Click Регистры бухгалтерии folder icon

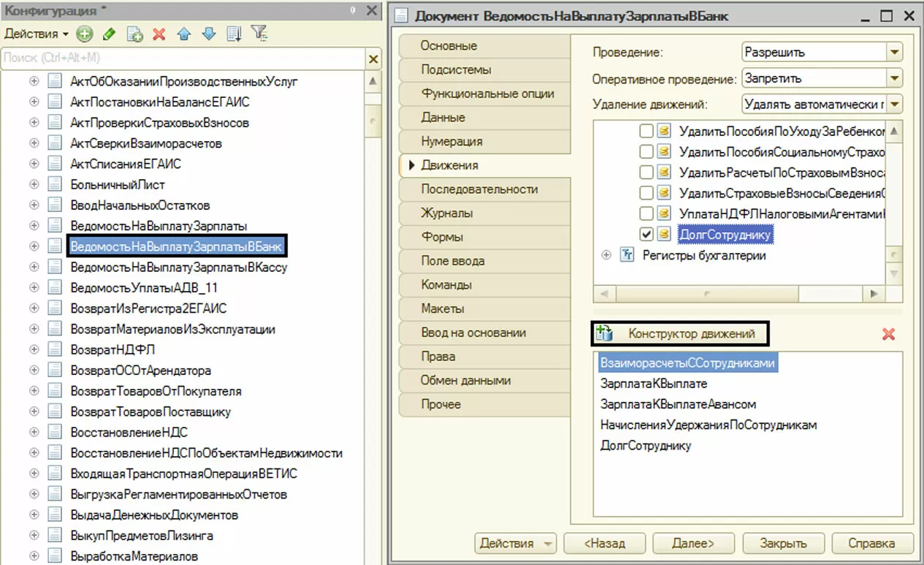click(627, 255)
